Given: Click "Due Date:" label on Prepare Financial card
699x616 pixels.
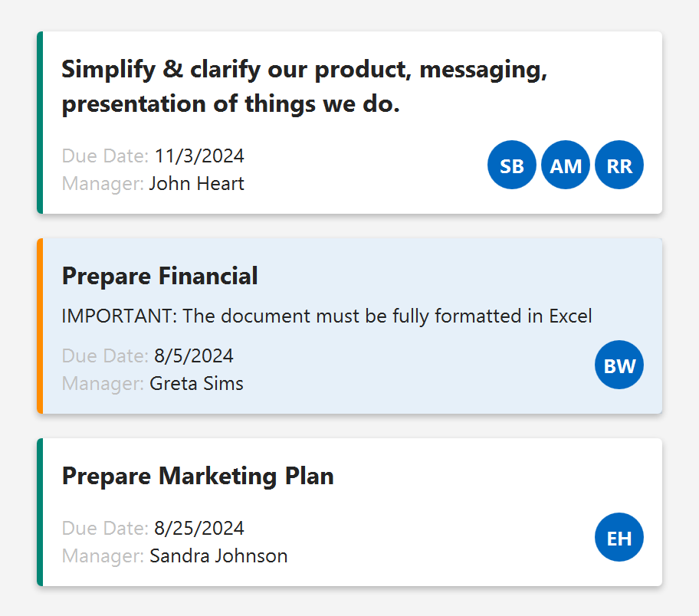Looking at the screenshot, I should point(105,356).
